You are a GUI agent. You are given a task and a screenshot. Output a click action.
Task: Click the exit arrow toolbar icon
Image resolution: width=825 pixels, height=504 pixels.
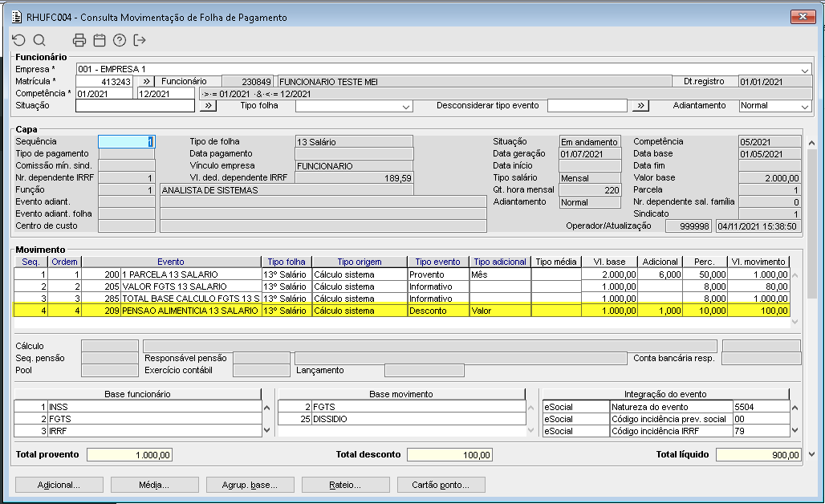click(x=140, y=40)
